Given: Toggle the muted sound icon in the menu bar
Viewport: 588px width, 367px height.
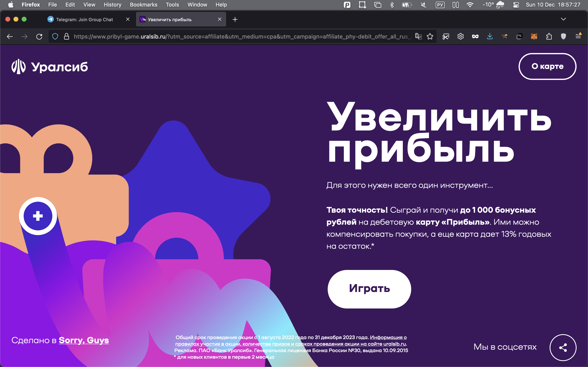Looking at the screenshot, I should pos(423,5).
